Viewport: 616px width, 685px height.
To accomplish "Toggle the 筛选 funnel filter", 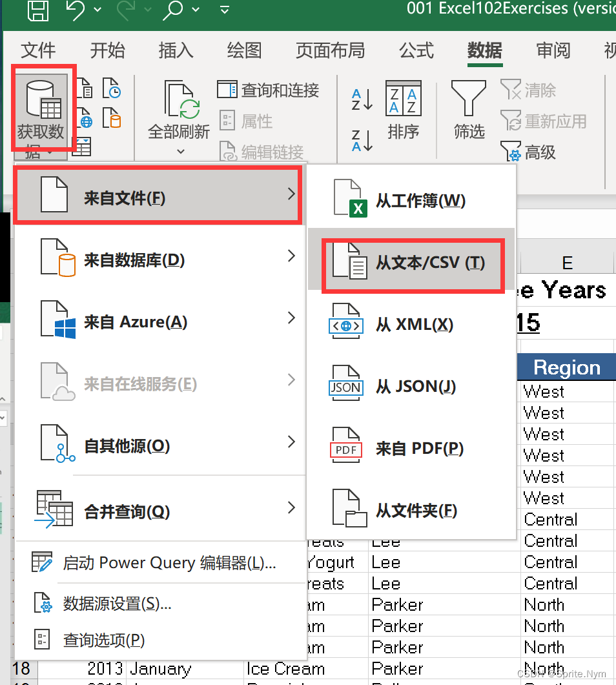I will (x=469, y=110).
